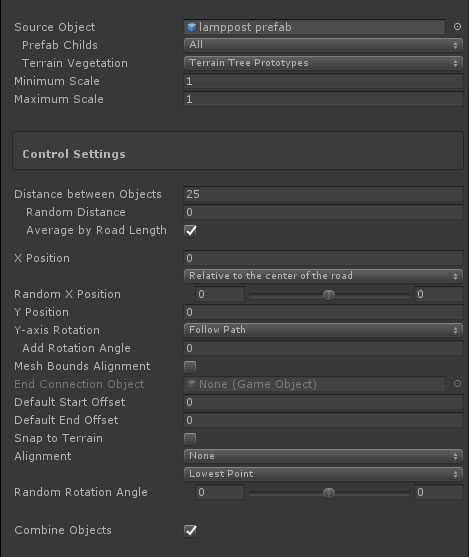The image size is (469, 557).
Task: Click the lamppost prefab cube icon
Action: [x=192, y=27]
